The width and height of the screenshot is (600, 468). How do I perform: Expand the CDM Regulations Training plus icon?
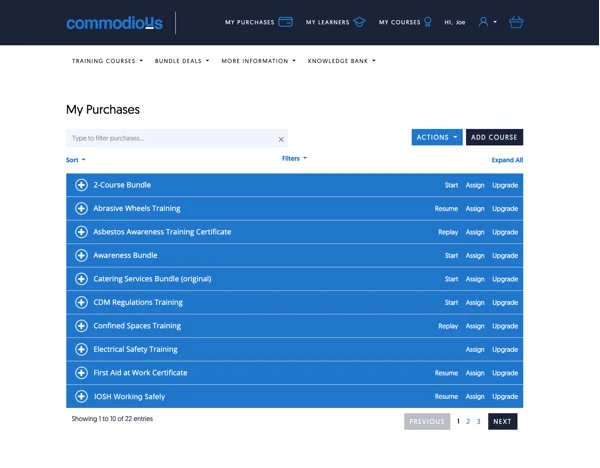82,302
